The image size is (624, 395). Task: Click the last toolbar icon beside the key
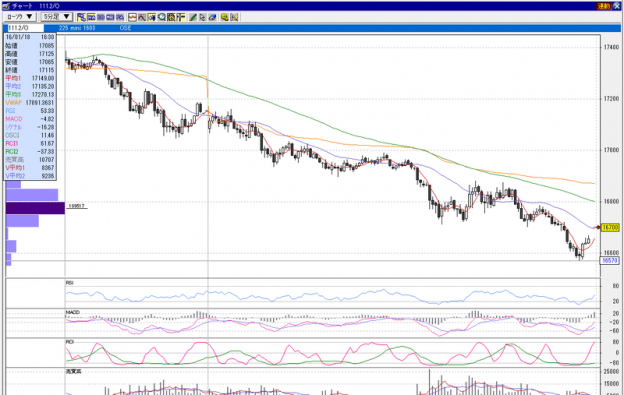[234, 17]
